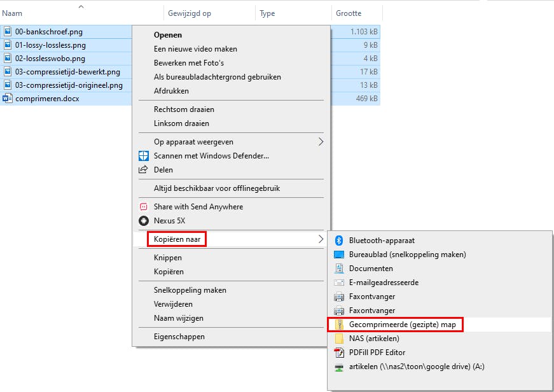Click the Grootte column header

(349, 13)
